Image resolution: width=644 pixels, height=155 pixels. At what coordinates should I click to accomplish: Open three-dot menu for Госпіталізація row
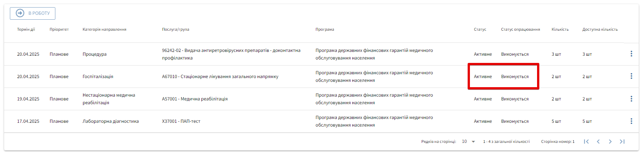tap(631, 76)
